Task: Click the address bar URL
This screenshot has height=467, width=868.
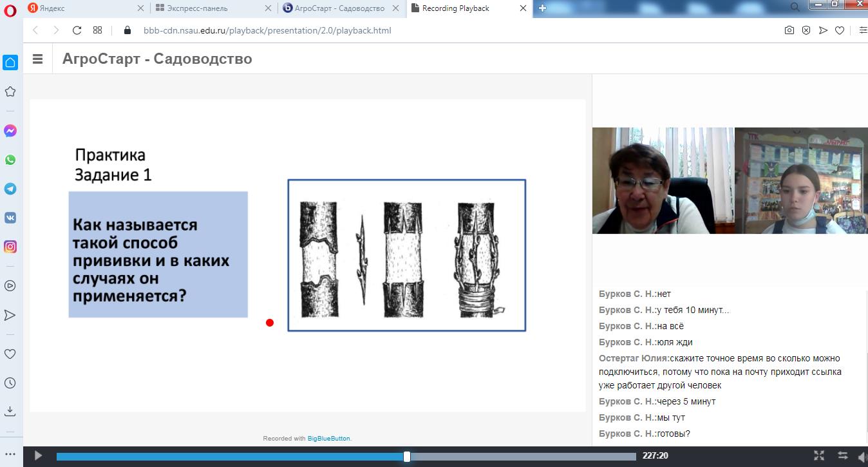Action: point(267,30)
